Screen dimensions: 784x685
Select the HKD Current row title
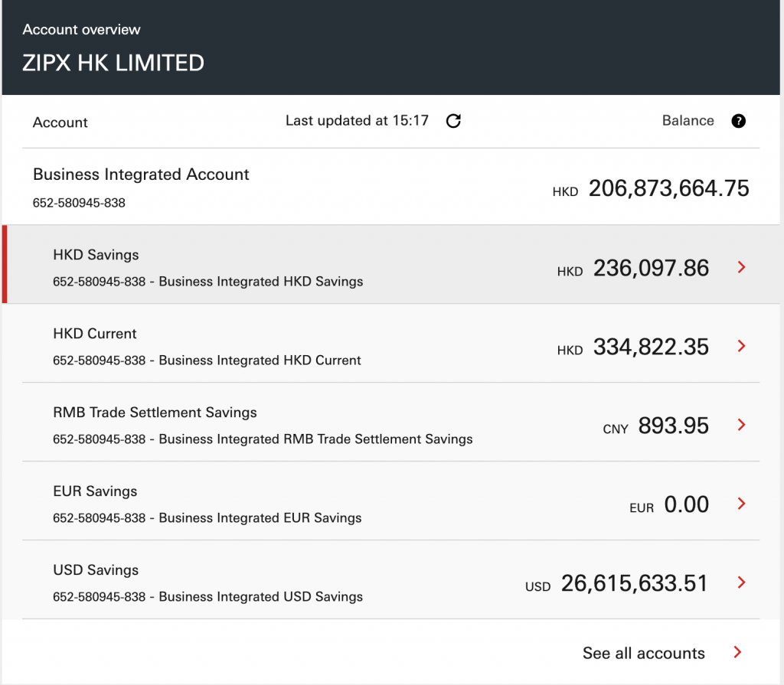click(94, 334)
